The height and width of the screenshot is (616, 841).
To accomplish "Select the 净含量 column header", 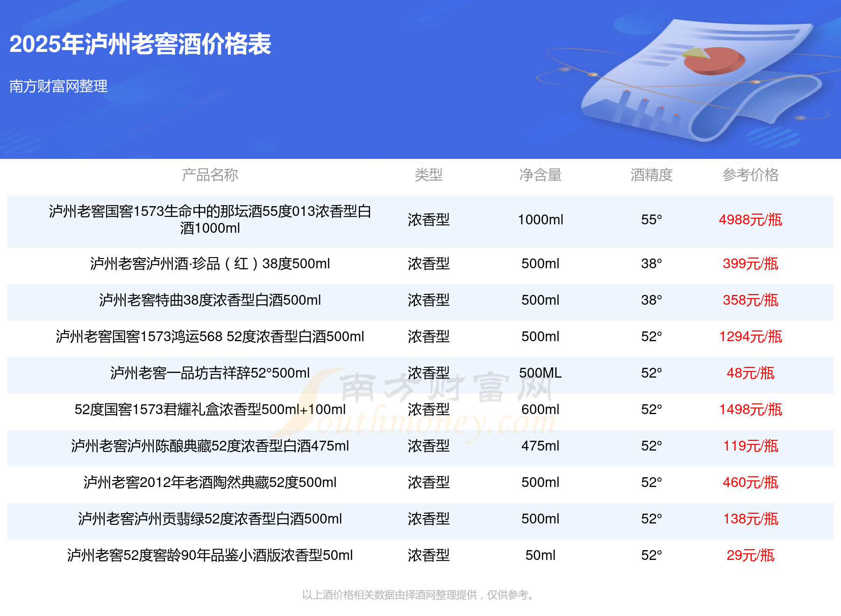I will click(540, 175).
